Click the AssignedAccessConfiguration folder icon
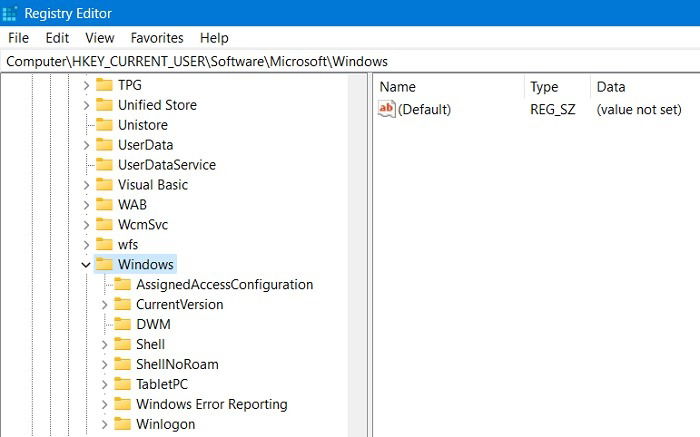Image resolution: width=700 pixels, height=437 pixels. (x=122, y=284)
